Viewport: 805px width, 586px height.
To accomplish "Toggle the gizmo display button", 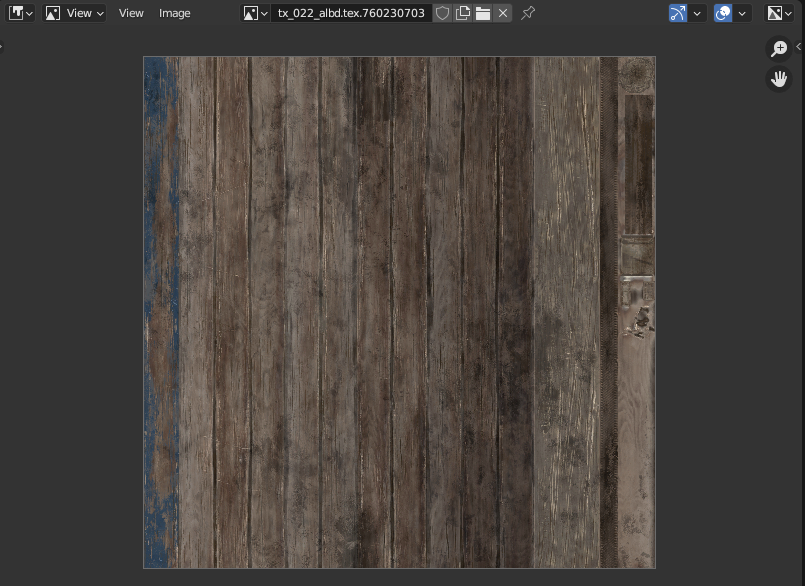I will pos(678,13).
